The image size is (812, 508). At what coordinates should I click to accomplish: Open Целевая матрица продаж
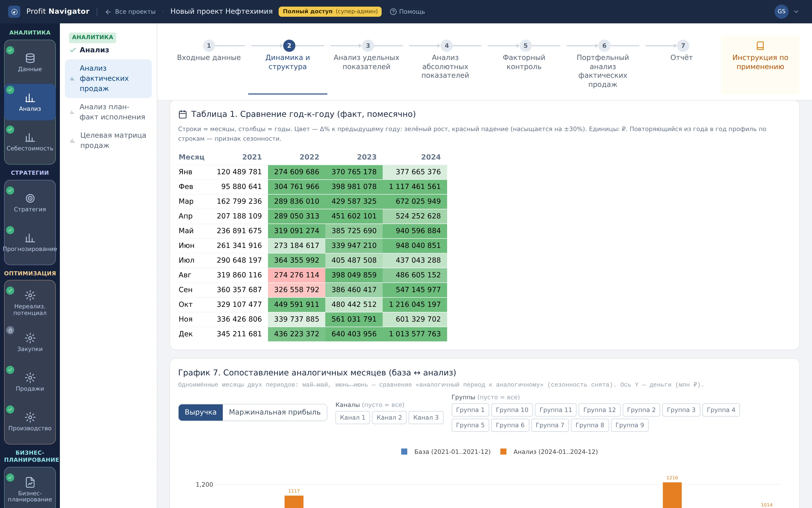click(108, 140)
